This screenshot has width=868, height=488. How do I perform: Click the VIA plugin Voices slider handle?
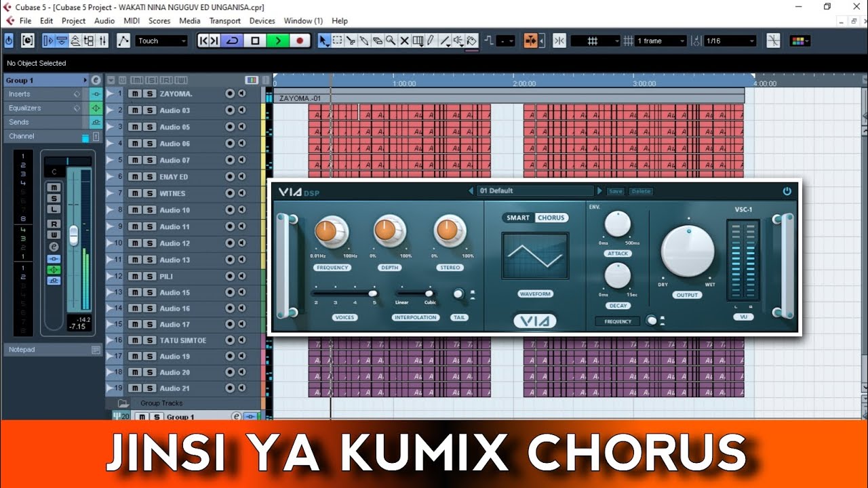(x=372, y=293)
